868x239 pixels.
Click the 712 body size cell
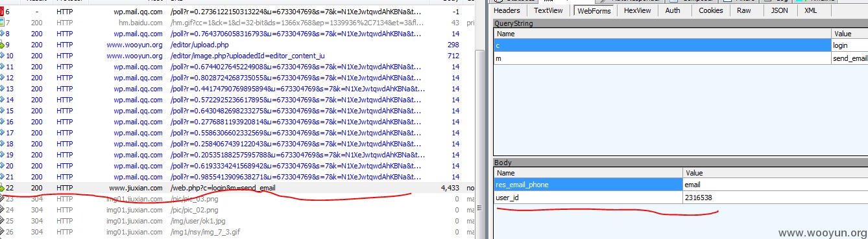click(453, 56)
